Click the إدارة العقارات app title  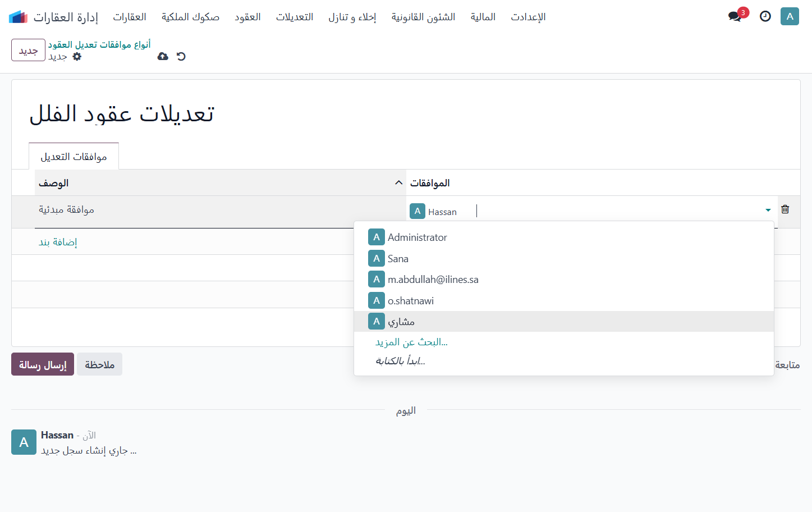66,17
